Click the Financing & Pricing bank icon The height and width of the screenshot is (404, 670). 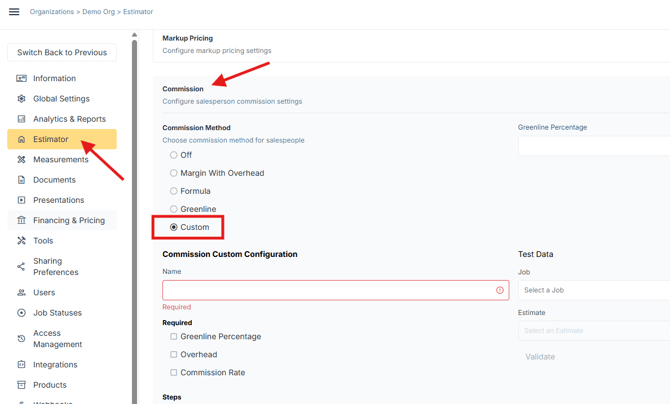click(x=21, y=220)
